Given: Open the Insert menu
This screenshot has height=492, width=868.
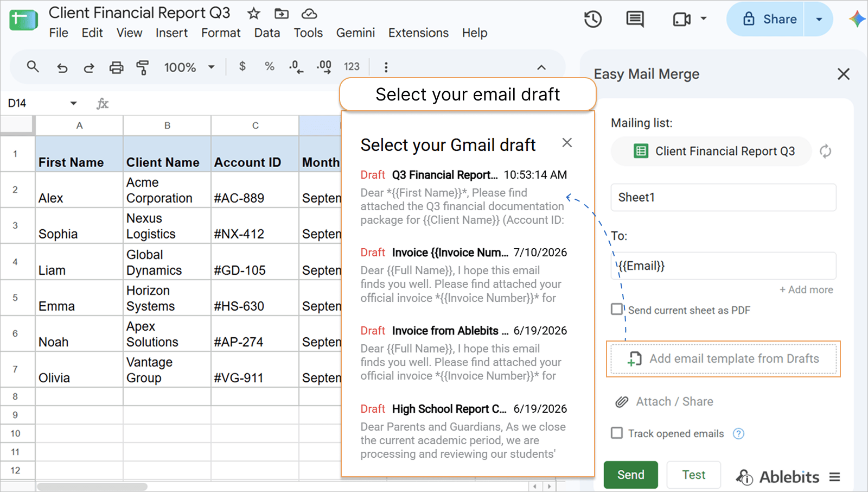Looking at the screenshot, I should point(171,33).
